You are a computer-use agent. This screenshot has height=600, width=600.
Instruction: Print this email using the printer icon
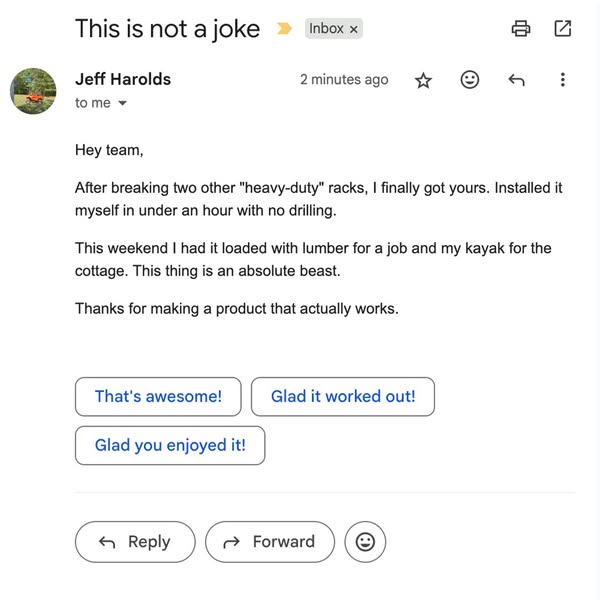(x=521, y=29)
